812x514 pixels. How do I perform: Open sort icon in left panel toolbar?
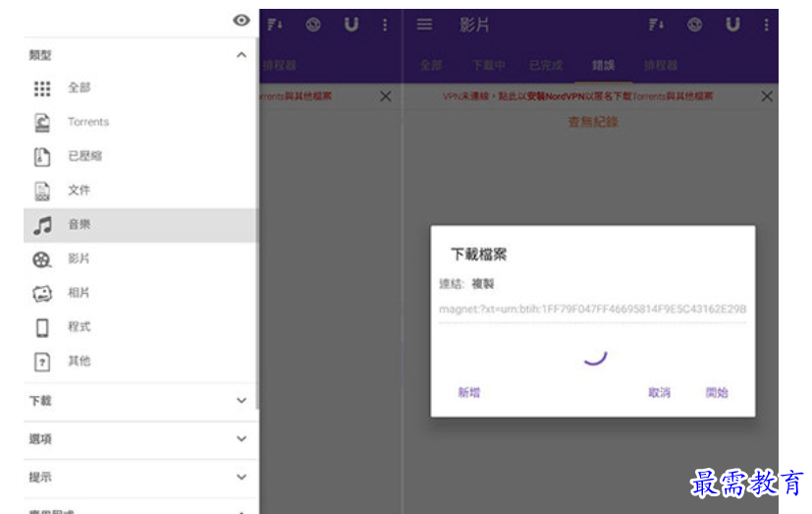(275, 25)
